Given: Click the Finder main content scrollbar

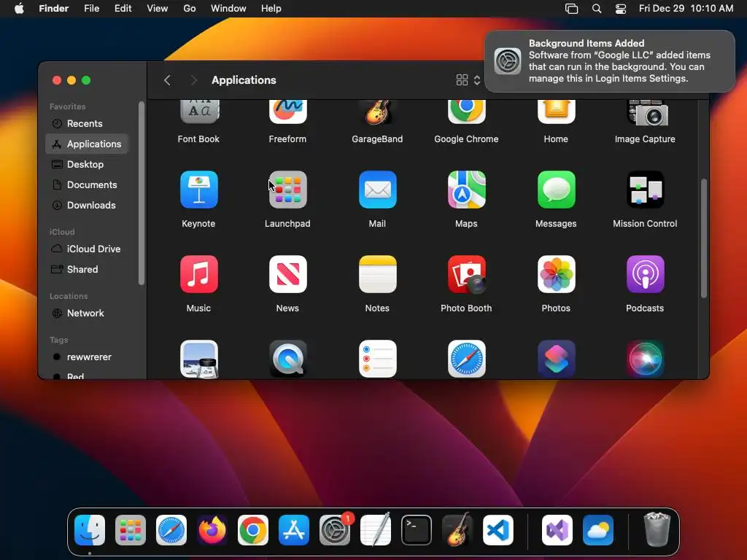Looking at the screenshot, I should click(x=704, y=238).
